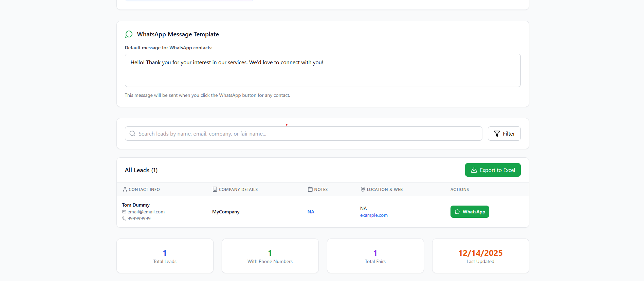Click the blue NA notes link
The image size is (644, 281).
click(311, 212)
